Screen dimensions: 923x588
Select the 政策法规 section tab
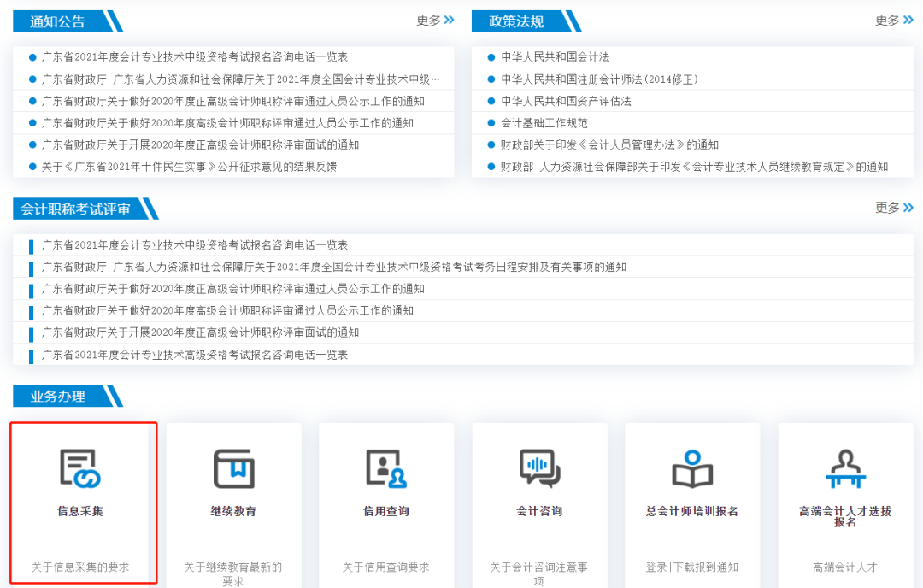516,21
